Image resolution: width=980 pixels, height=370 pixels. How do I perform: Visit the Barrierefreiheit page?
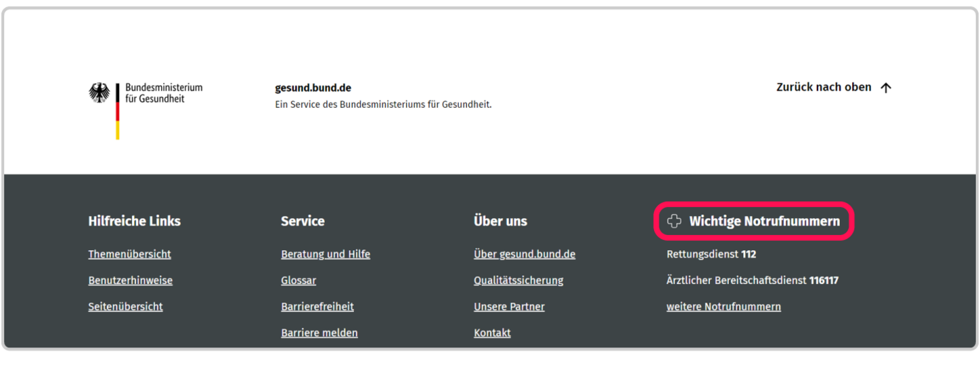click(317, 307)
